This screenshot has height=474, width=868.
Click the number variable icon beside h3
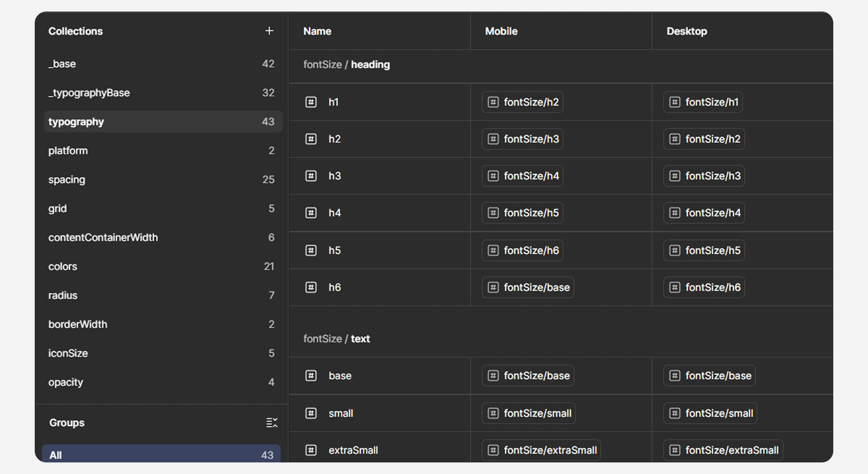click(311, 176)
